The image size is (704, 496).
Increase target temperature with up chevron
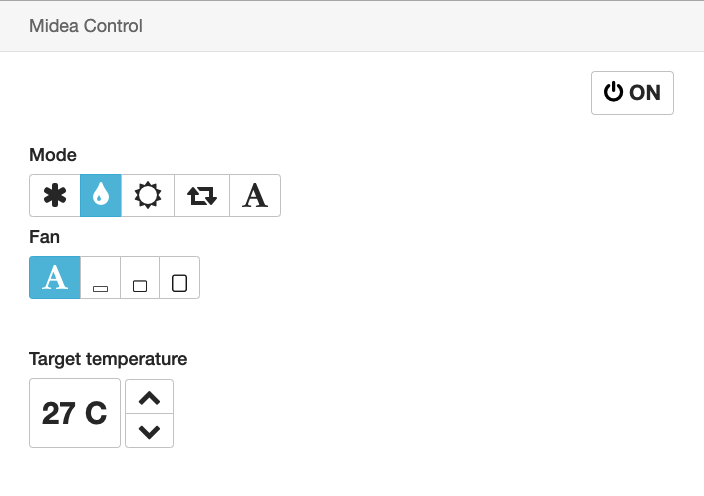149,397
